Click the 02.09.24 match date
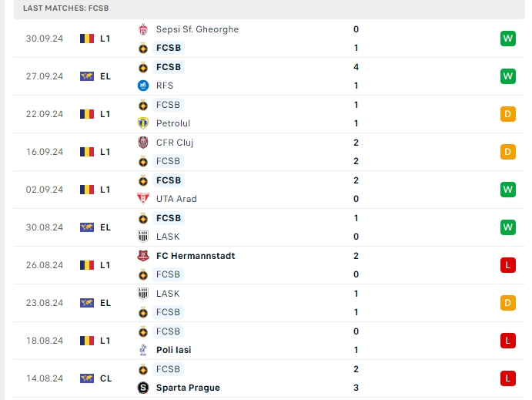This screenshot has width=532, height=400. pos(43,190)
